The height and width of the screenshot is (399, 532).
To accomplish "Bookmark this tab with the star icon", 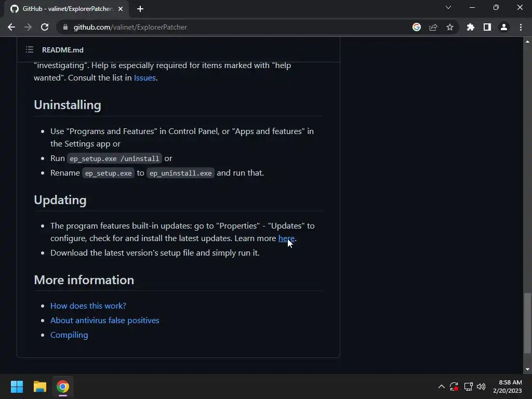I will click(450, 27).
